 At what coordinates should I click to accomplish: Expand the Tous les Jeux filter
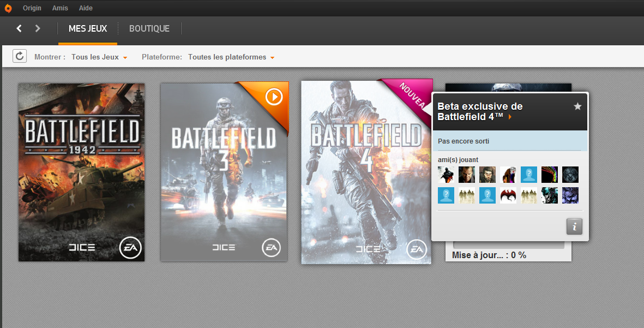click(x=99, y=57)
